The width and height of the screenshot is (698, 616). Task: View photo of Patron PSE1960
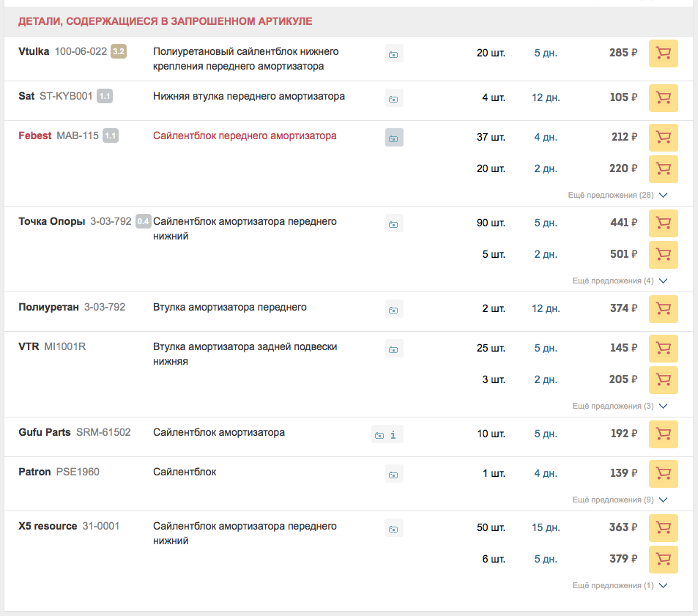pyautogui.click(x=394, y=475)
